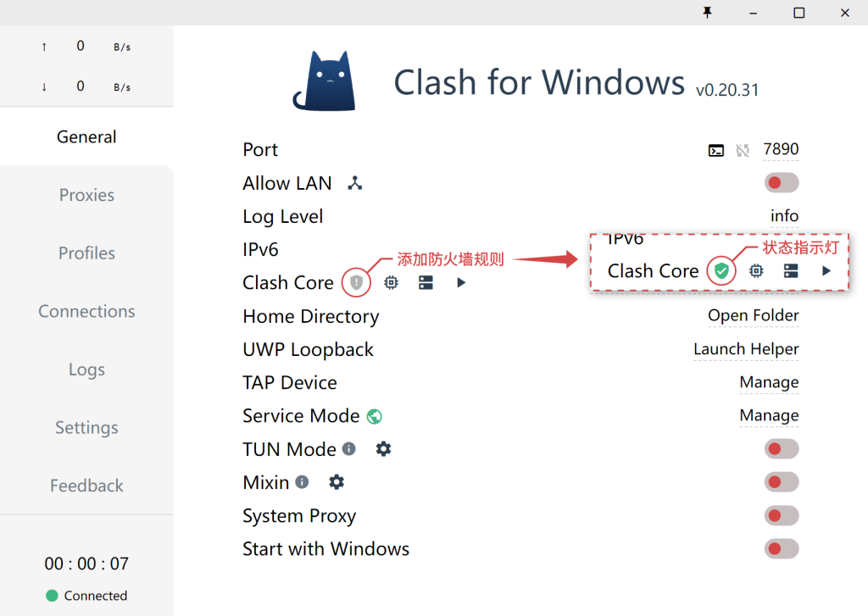This screenshot has width=868, height=616.
Task: Click Launch Helper for UWP Loopback
Action: tap(746, 349)
